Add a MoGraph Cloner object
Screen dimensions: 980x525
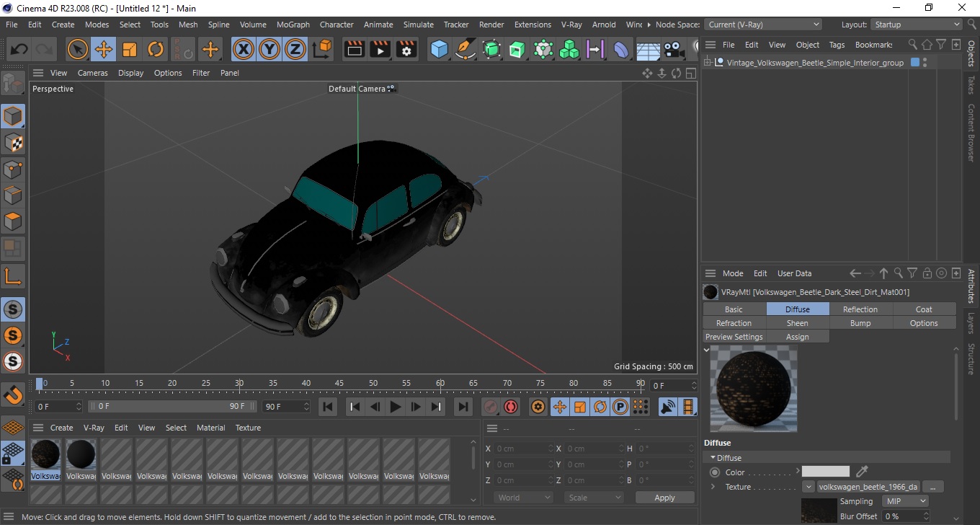[x=569, y=50]
